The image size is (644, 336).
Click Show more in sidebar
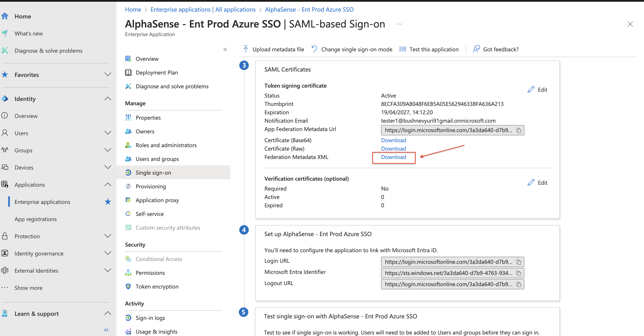29,288
